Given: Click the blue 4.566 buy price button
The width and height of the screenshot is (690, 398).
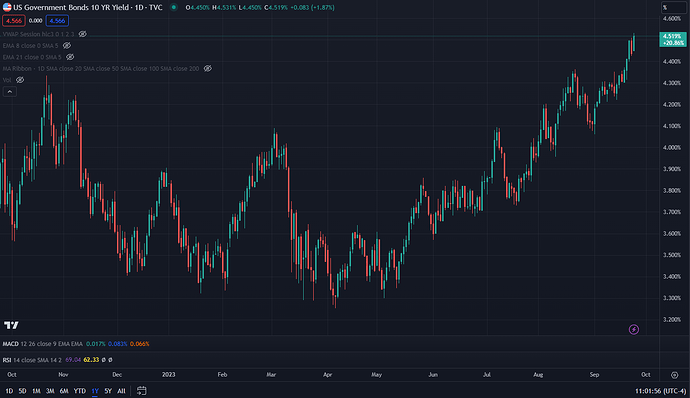Looking at the screenshot, I should pos(57,21).
